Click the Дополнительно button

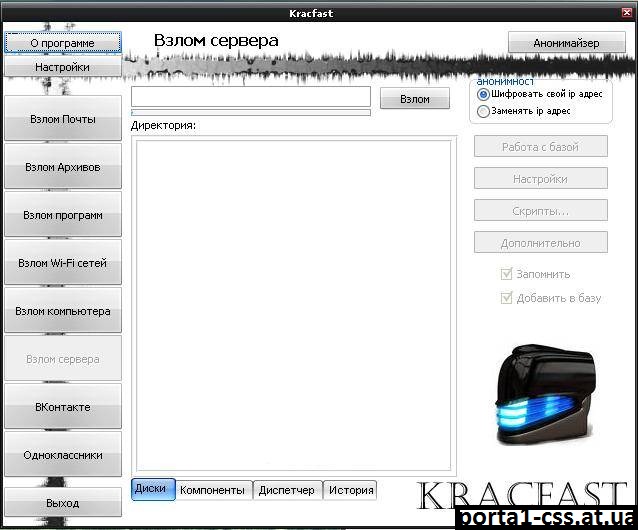[x=540, y=243]
